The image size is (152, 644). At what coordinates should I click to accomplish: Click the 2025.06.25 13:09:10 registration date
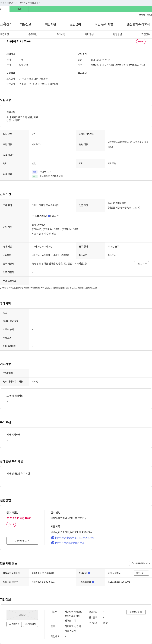point(43,573)
